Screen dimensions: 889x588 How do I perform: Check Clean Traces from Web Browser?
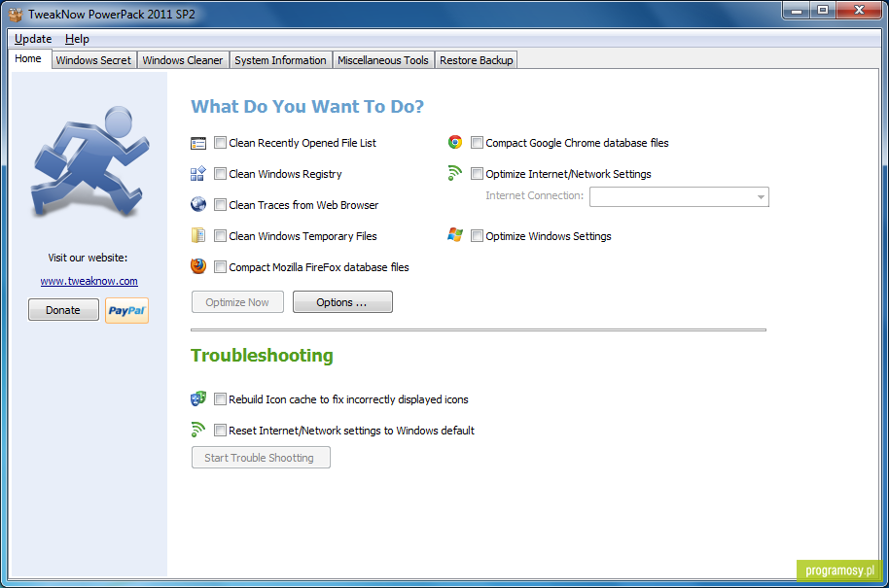[220, 205]
